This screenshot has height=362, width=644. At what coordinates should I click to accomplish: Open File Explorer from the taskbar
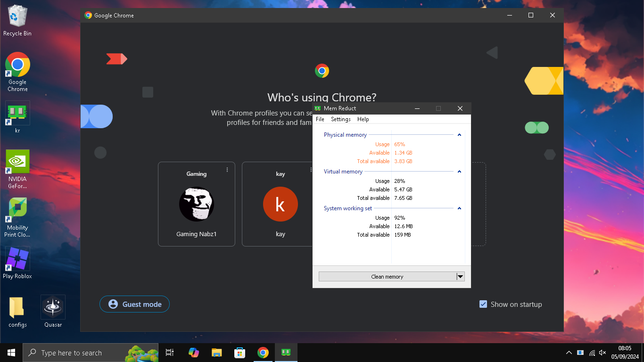tap(216, 353)
